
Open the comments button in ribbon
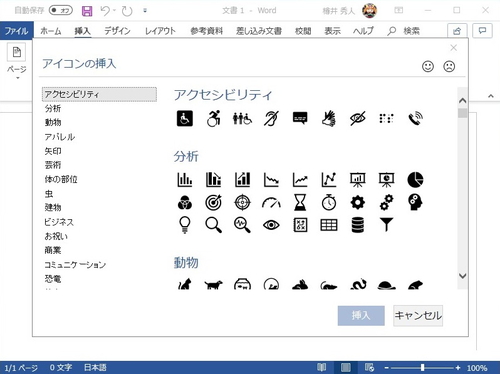pyautogui.click(x=482, y=31)
